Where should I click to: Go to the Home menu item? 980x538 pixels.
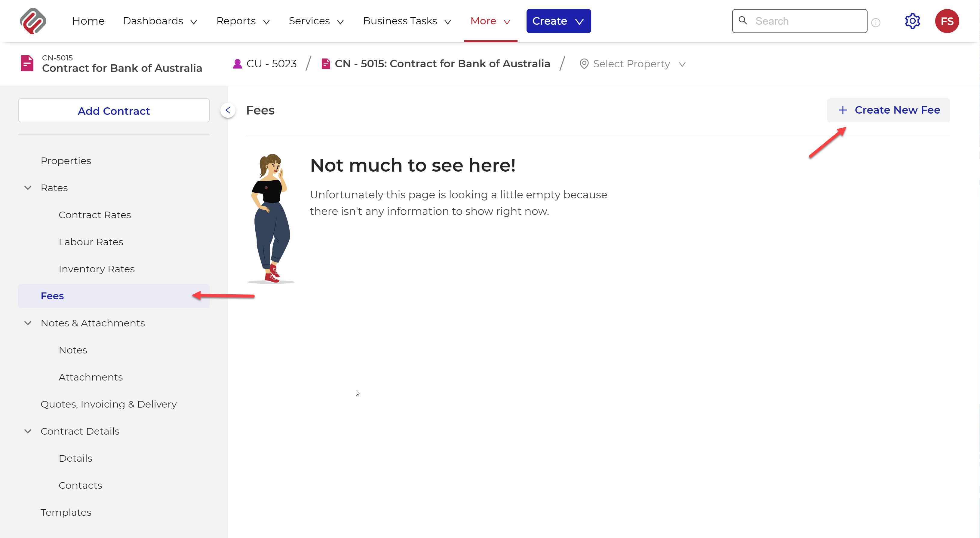[x=88, y=21]
